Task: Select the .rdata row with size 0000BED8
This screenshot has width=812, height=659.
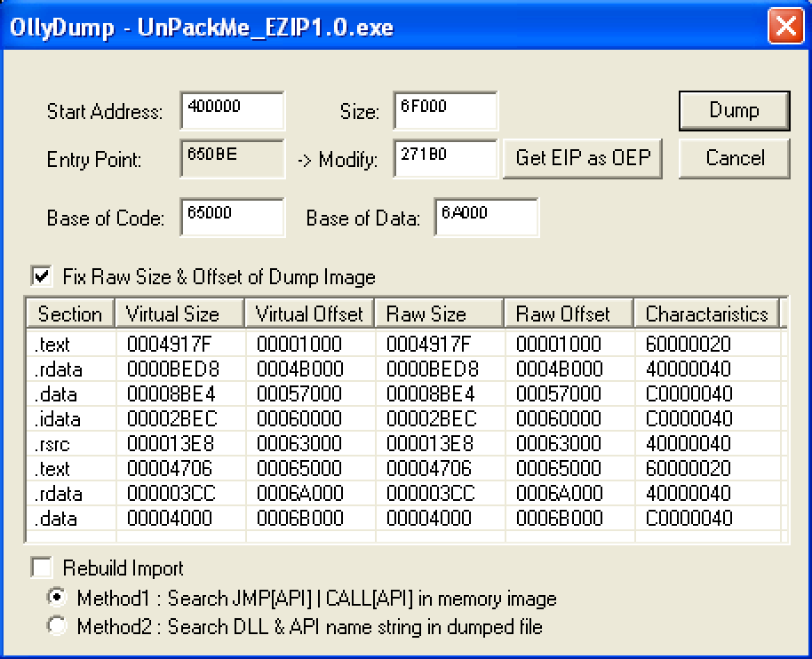Action: pos(407,369)
